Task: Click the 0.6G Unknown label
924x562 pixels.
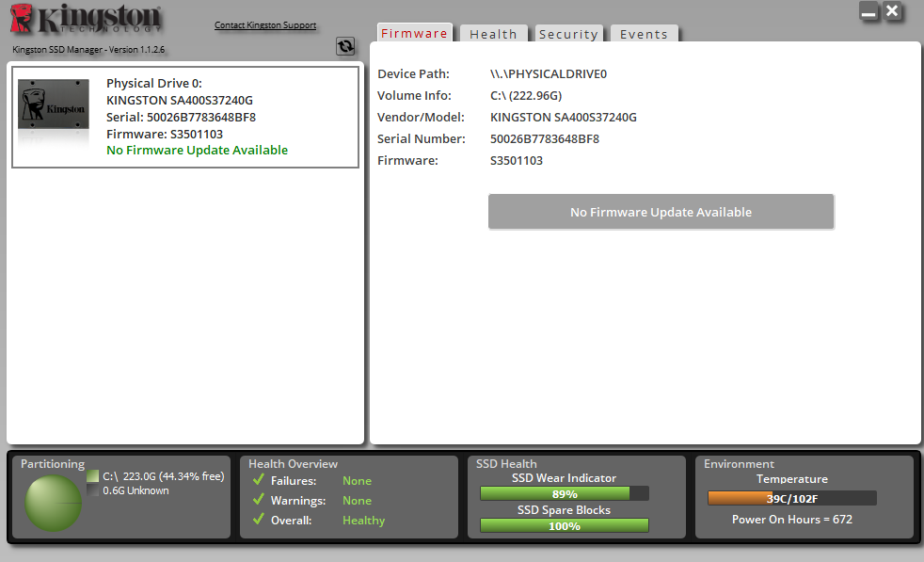Action: [135, 490]
